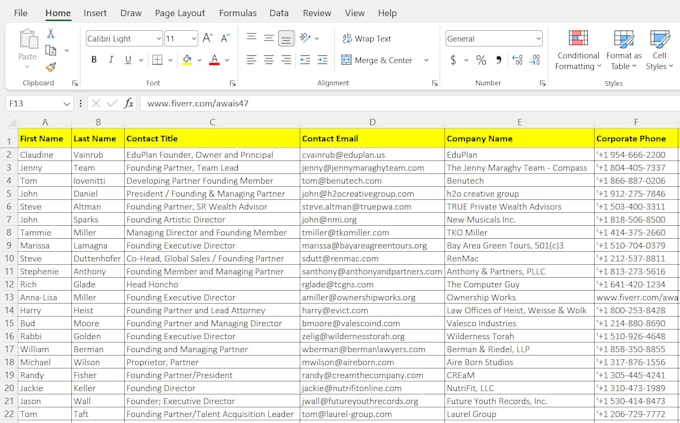Open the font size dropdown
The width and height of the screenshot is (680, 423).
(x=193, y=39)
